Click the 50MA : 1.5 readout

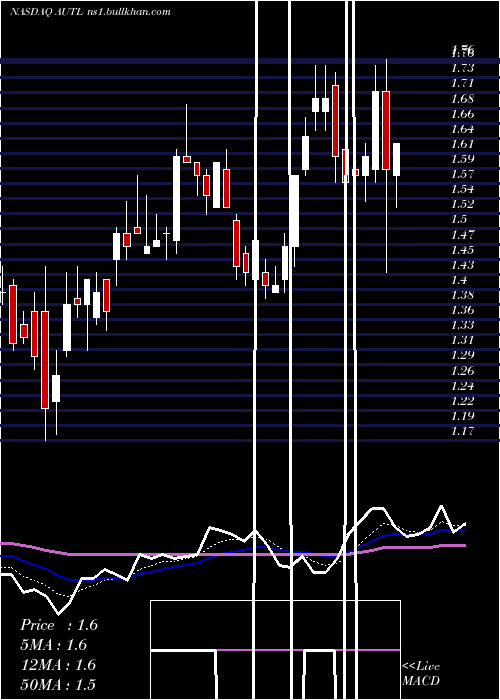(x=58, y=684)
